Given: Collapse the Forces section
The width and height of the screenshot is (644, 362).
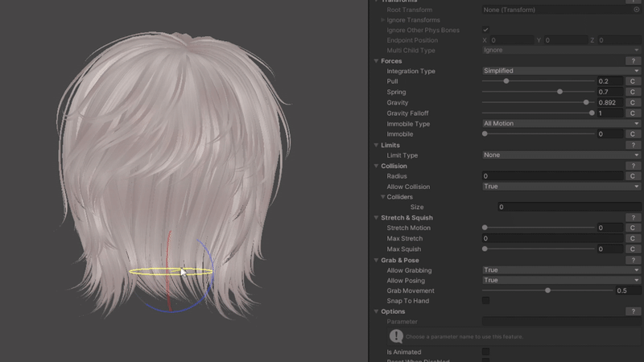Looking at the screenshot, I should click(x=376, y=61).
